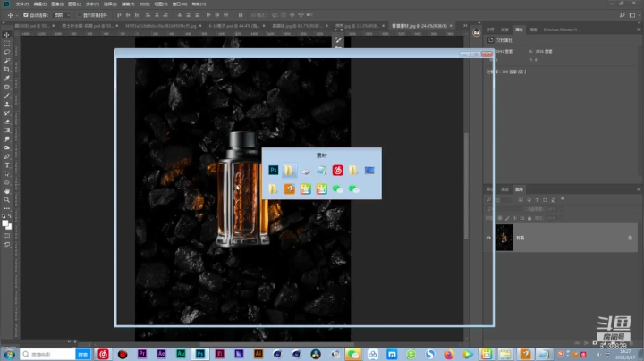The width and height of the screenshot is (644, 361).
Task: Click the Photoshop icon in the switcher popup
Action: (x=273, y=171)
